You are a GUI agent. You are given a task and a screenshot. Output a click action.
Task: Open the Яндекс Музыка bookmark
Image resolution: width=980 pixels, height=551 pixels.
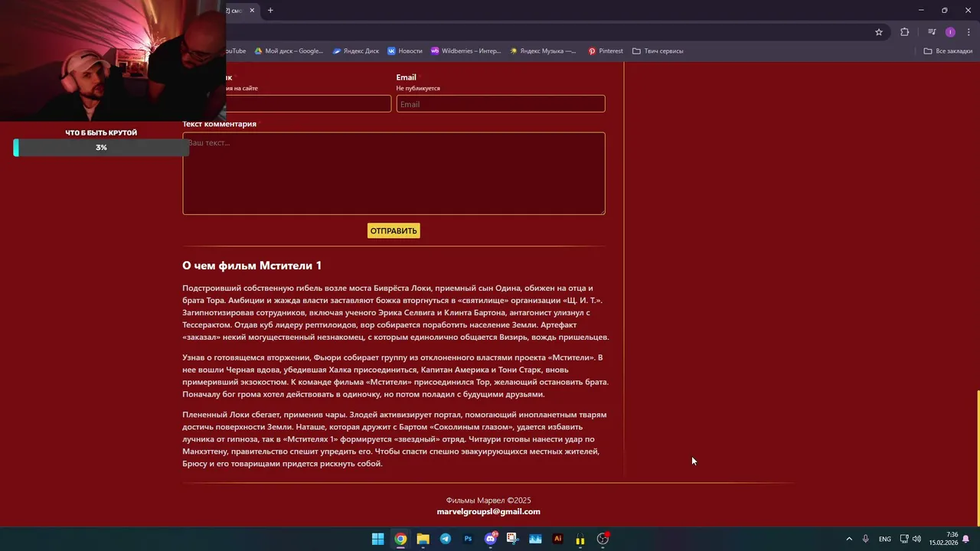coord(543,51)
